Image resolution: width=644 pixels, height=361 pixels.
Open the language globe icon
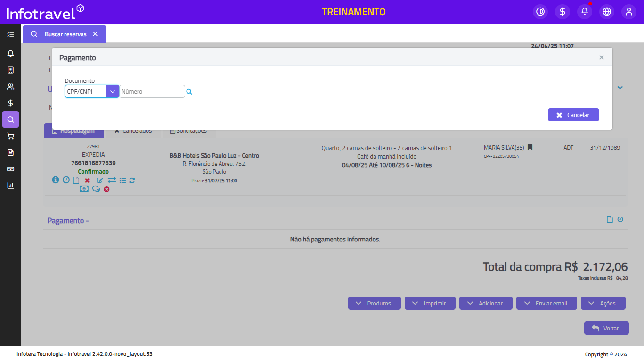607,12
